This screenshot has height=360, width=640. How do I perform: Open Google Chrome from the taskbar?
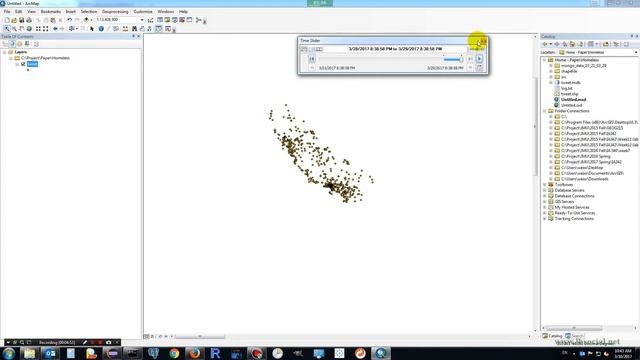point(174,353)
